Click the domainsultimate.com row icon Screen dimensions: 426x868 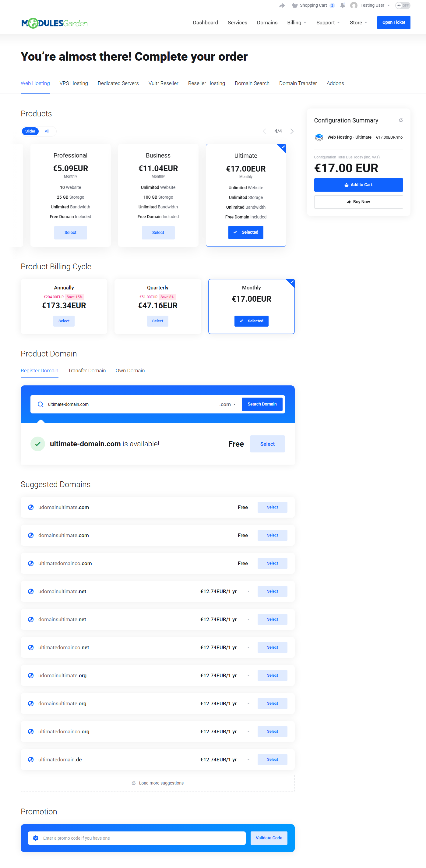31,535
